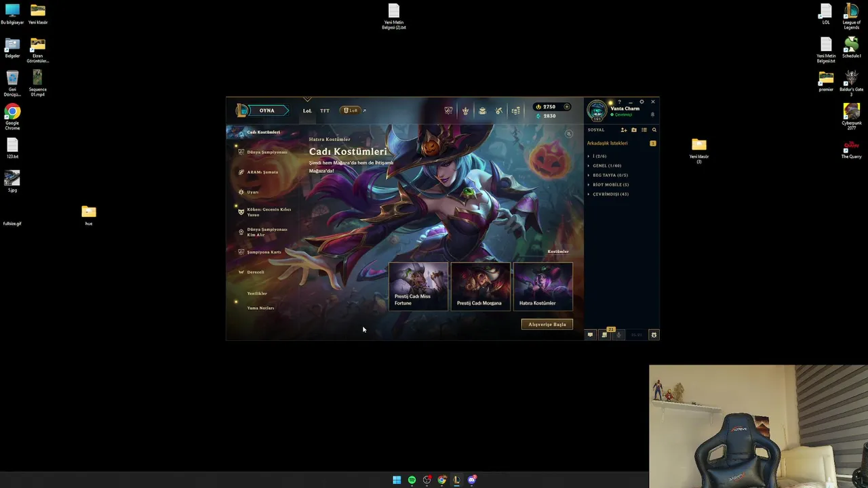Open the missions icon with 21 badge
Screen dimensions: 868x488
[604, 334]
